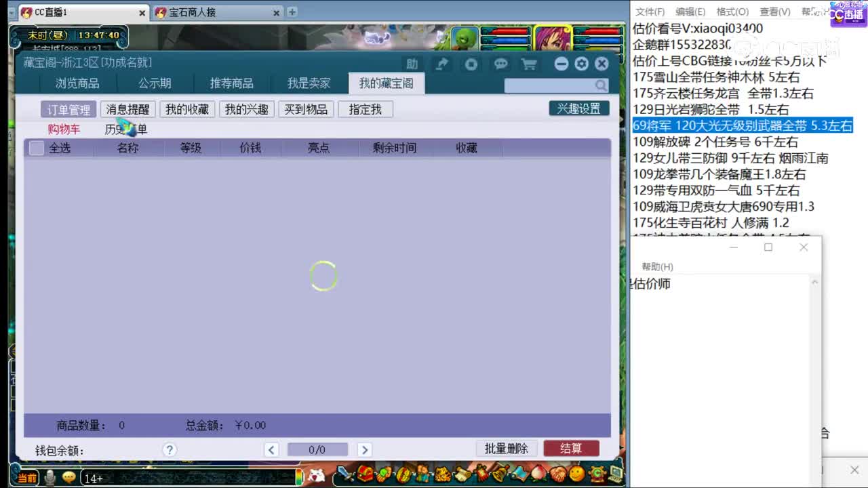Image resolution: width=868 pixels, height=488 pixels.
Task: Click the next page arrow beside 0/0
Action: (x=364, y=449)
